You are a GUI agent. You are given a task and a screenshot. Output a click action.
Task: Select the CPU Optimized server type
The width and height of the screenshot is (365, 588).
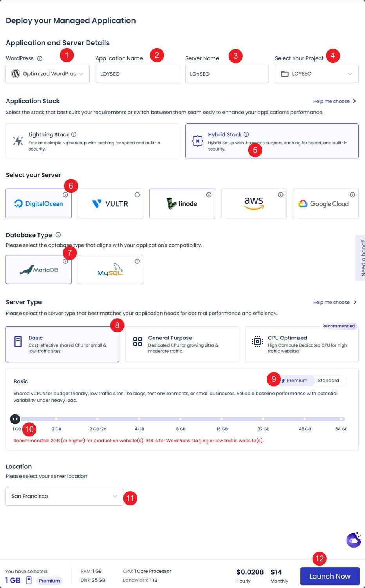(302, 344)
